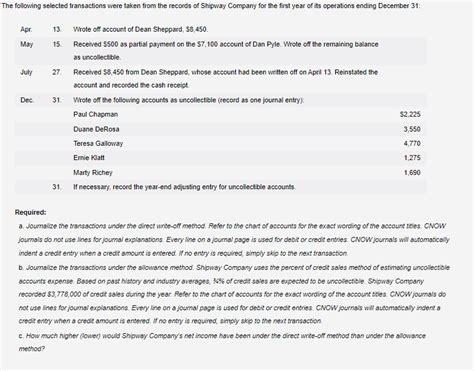Click the 1,275 amount for Ernie Klatt
The height and width of the screenshot is (371, 474).
pos(412,158)
